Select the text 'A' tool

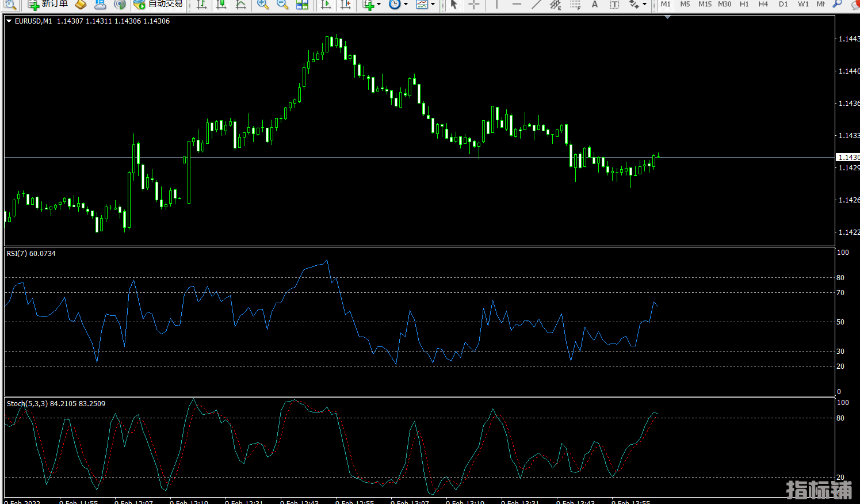click(x=595, y=5)
